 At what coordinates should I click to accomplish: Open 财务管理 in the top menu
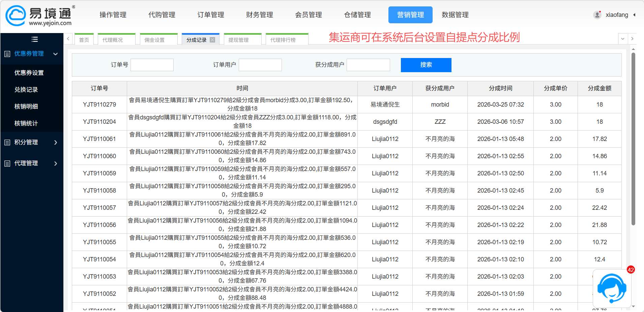tap(260, 15)
